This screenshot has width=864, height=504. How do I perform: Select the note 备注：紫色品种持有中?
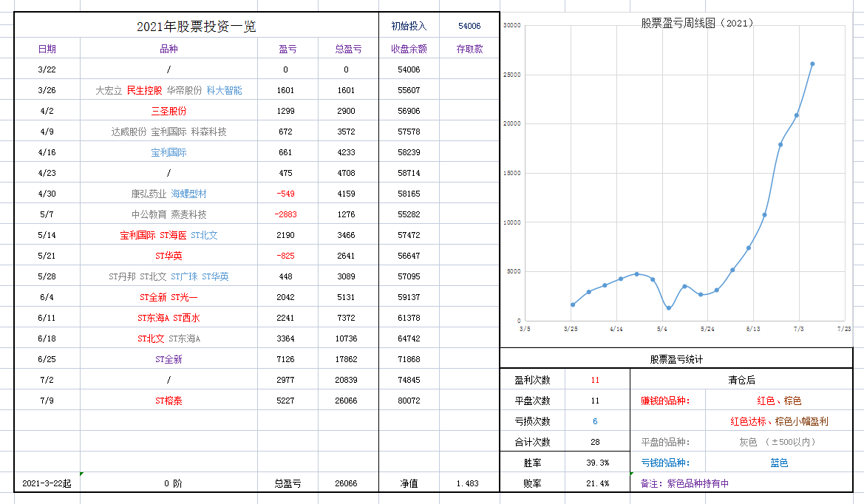click(x=684, y=483)
